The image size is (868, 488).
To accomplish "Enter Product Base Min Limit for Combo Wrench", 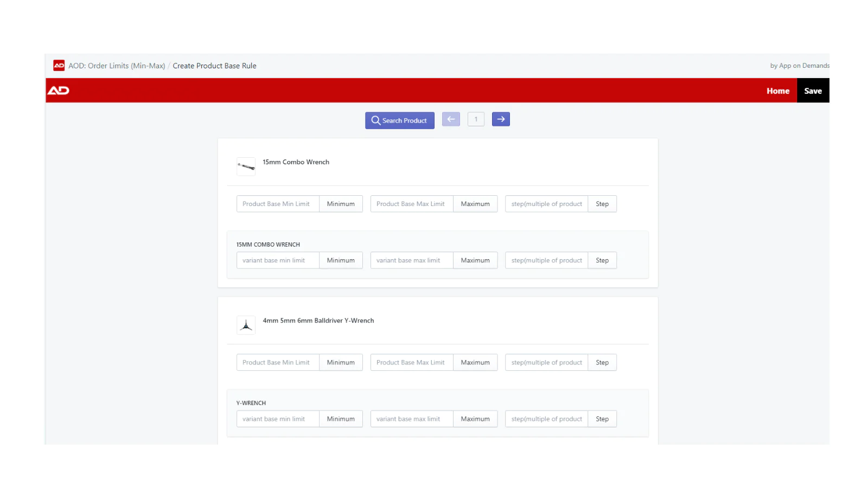I will point(278,204).
